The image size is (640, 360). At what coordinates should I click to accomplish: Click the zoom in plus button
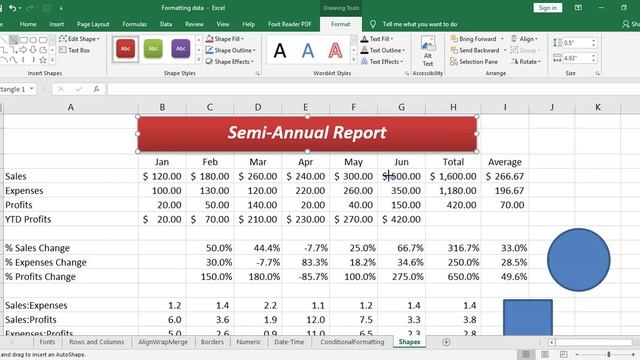(x=633, y=354)
